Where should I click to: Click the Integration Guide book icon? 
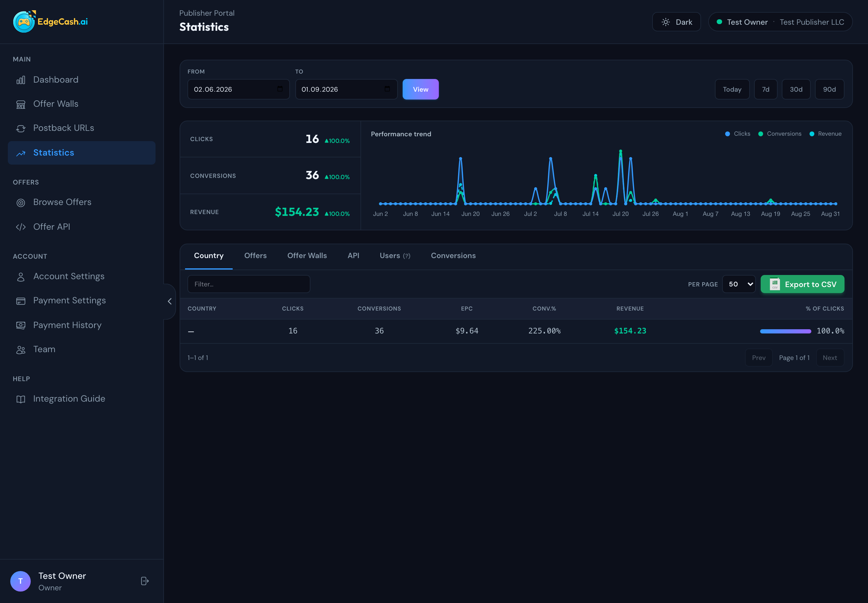coord(21,399)
